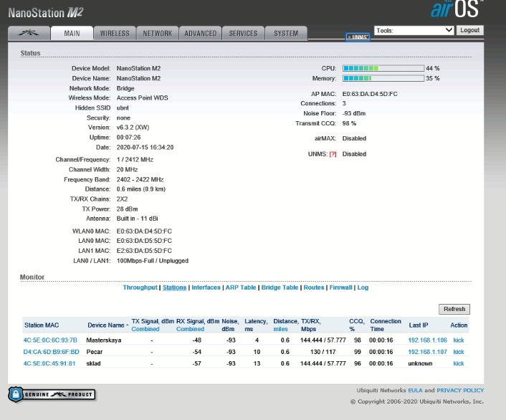Sort by Last IP column header
Image resolution: width=506 pixels, height=420 pixels.
[419, 325]
